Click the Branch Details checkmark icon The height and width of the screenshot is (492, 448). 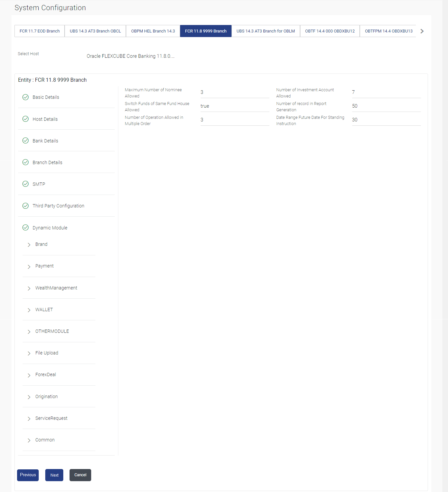[26, 162]
